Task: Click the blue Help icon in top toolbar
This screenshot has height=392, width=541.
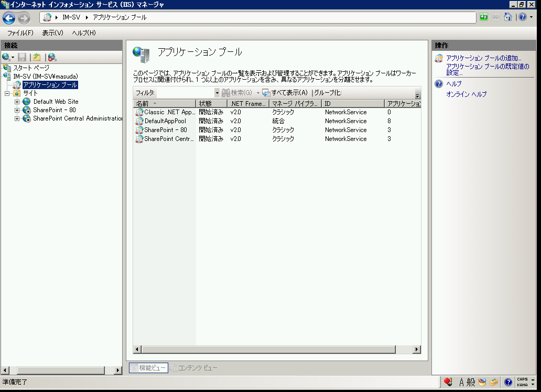Action: point(522,17)
